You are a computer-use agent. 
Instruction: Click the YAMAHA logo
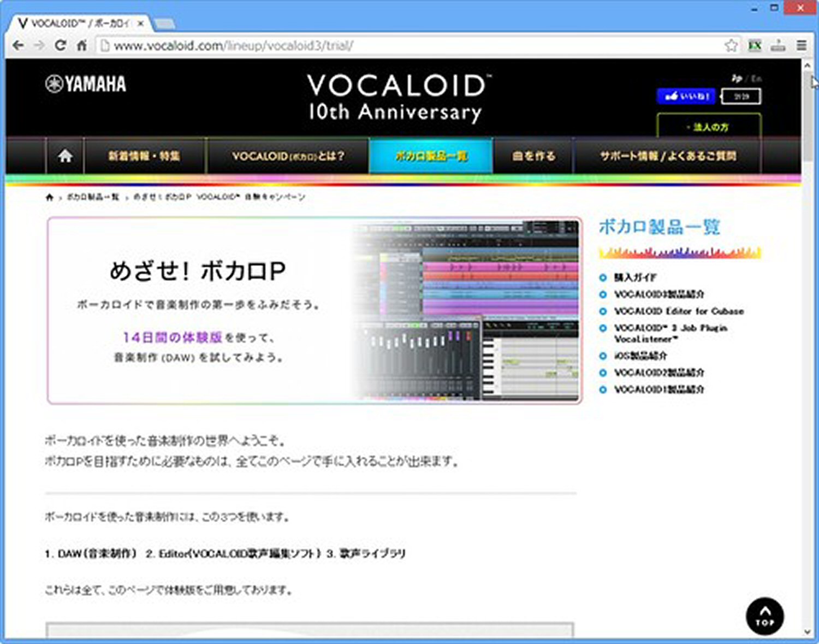tap(86, 84)
